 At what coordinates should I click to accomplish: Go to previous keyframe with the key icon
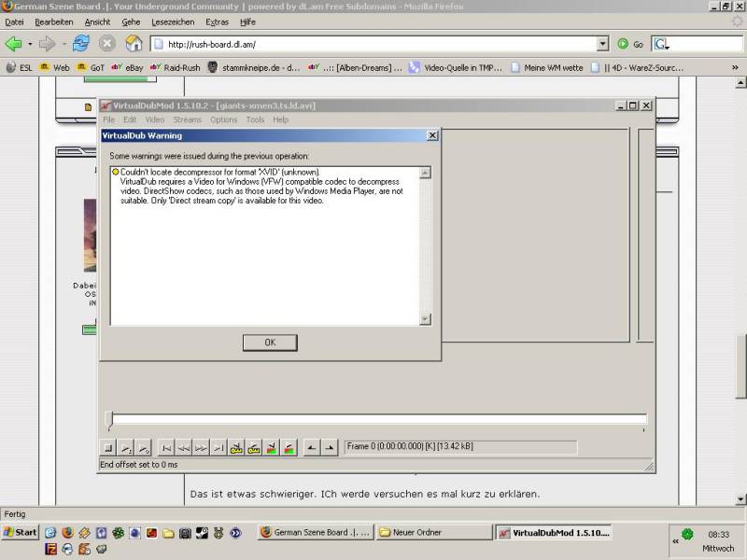[x=236, y=448]
